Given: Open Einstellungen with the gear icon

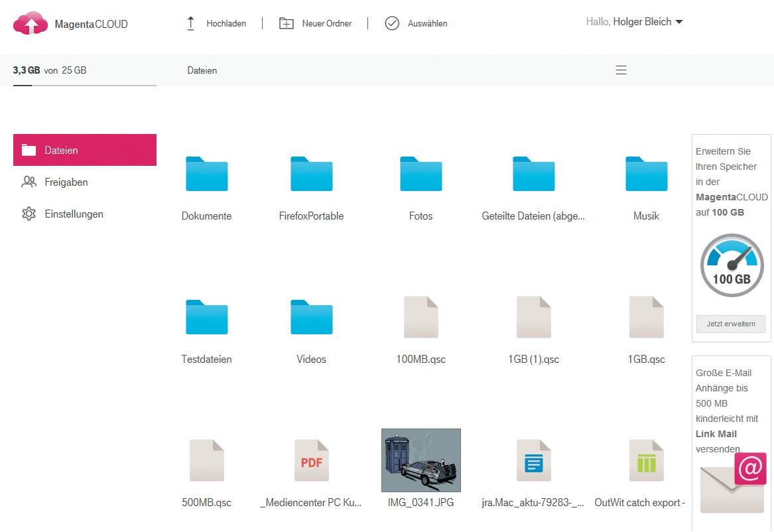Looking at the screenshot, I should pyautogui.click(x=29, y=214).
